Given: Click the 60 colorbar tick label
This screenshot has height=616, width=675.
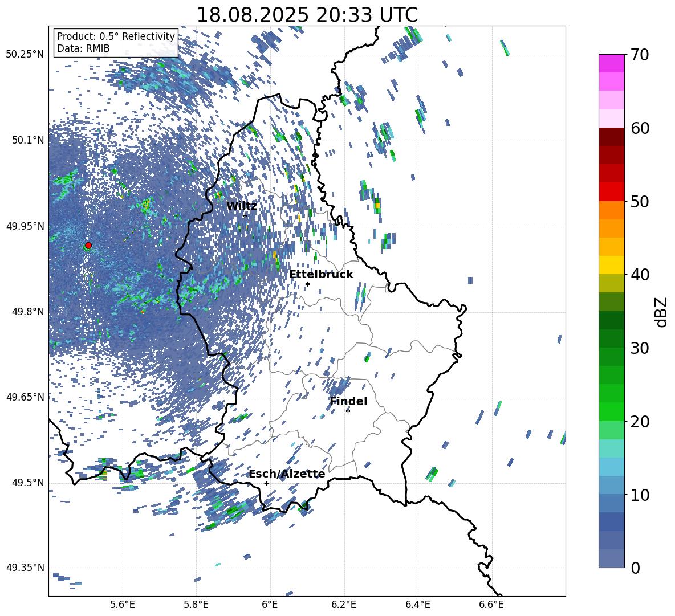Looking at the screenshot, I should [640, 128].
